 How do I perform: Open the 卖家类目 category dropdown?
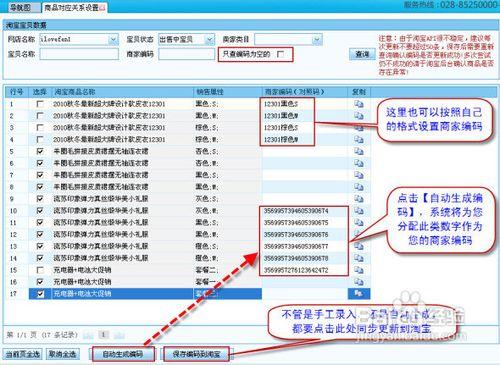[317, 40]
